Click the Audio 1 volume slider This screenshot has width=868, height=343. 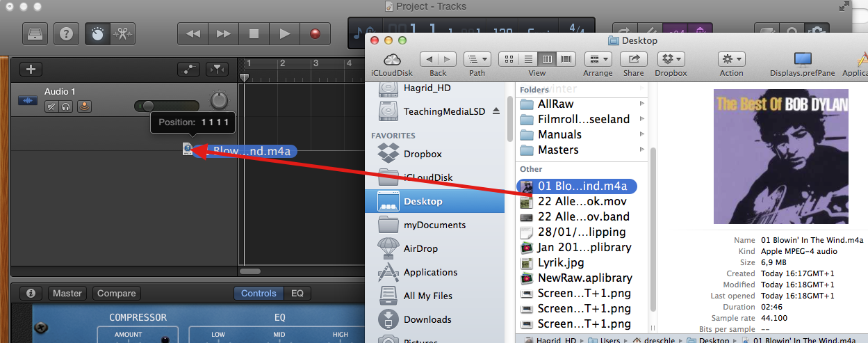(x=167, y=106)
